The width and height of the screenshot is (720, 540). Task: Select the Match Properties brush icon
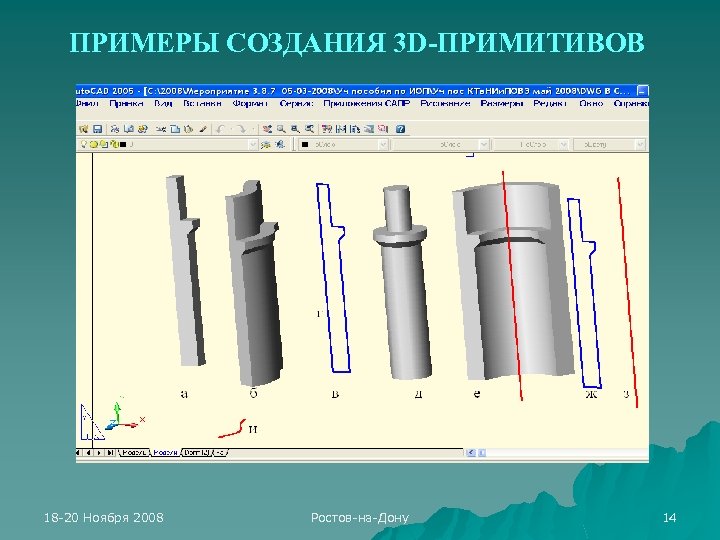coord(203,129)
